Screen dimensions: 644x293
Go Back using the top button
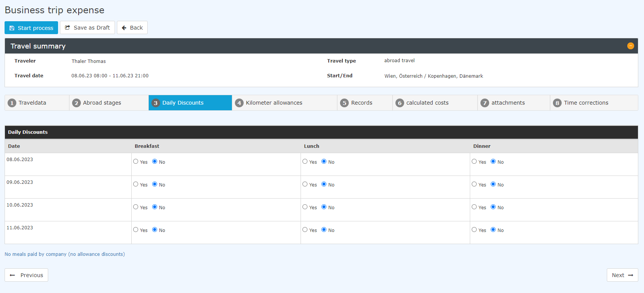coord(132,28)
